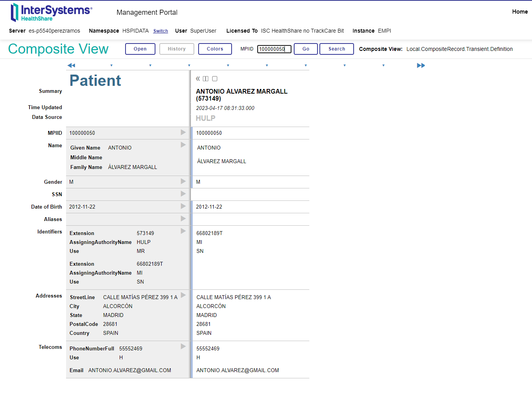Open the first small column dropdown triangle
The width and height of the screenshot is (532, 397).
[112, 66]
